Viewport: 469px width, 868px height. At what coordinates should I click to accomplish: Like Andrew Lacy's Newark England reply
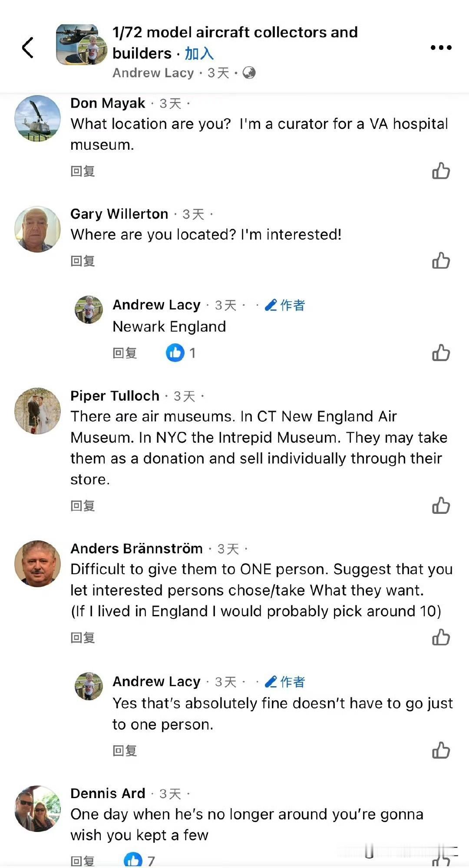[x=441, y=353]
